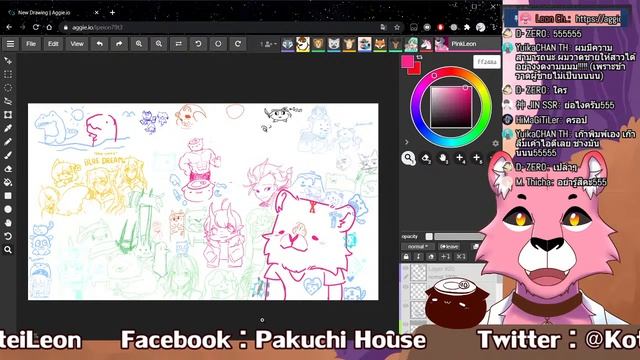Select the Hand pan tool in left toolbar
Image resolution: width=640 pixels, height=360 pixels.
pos(8,222)
